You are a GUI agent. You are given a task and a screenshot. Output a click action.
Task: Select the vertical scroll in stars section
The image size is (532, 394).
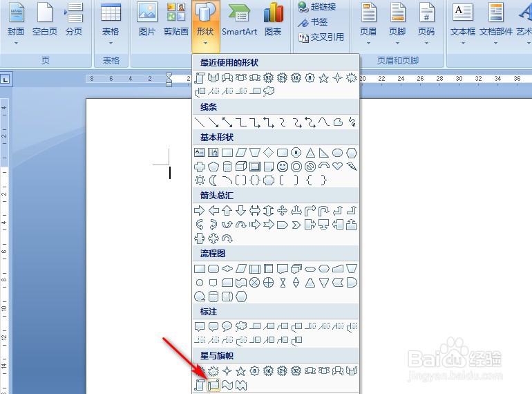point(200,385)
